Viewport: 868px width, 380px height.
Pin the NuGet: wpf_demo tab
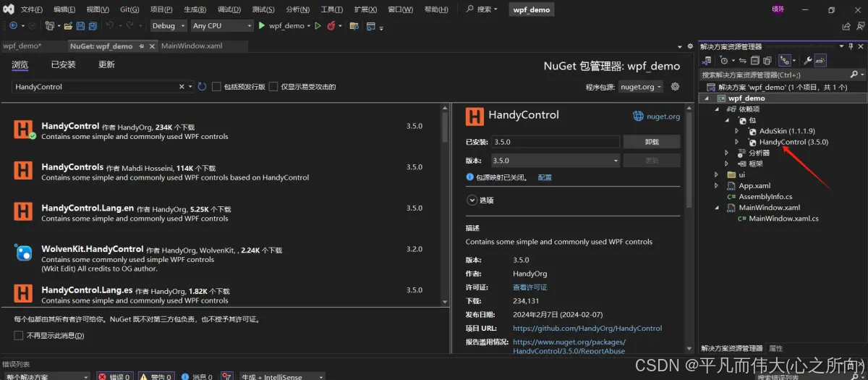point(142,46)
